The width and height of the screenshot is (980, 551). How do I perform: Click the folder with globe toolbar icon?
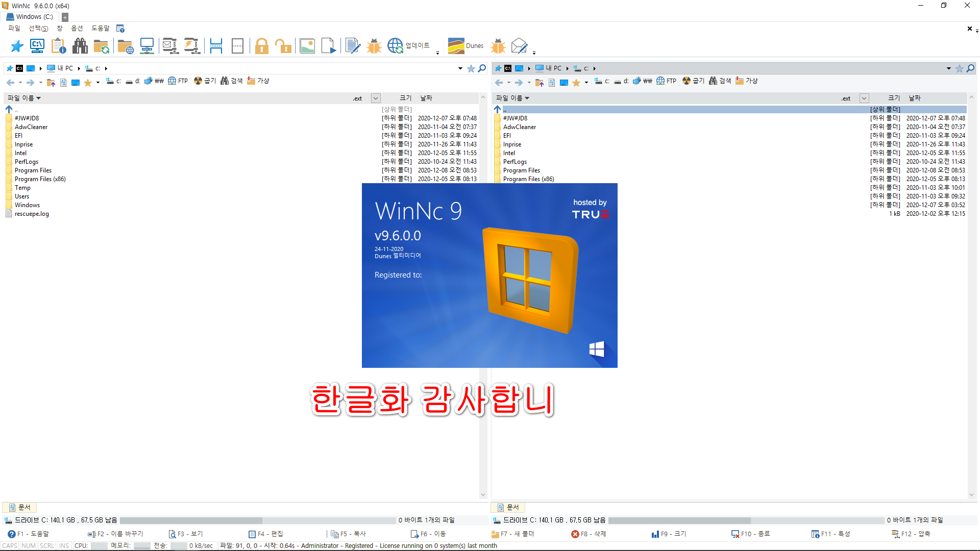[126, 46]
